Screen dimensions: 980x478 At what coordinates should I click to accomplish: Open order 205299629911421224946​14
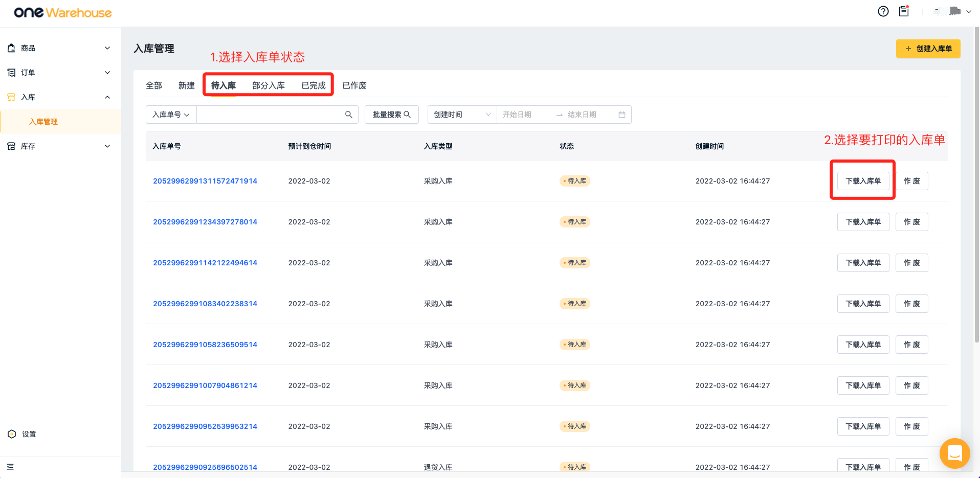(x=205, y=263)
